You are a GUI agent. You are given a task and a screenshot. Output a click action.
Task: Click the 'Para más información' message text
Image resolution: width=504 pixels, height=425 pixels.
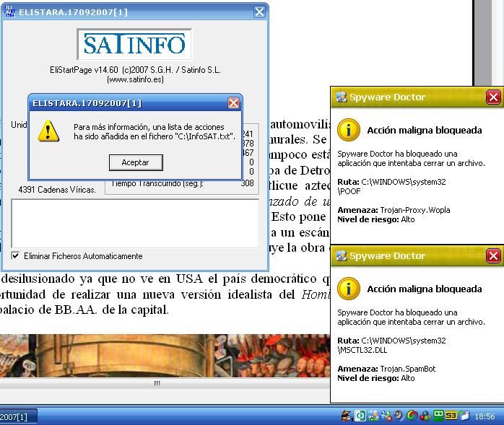tap(155, 132)
